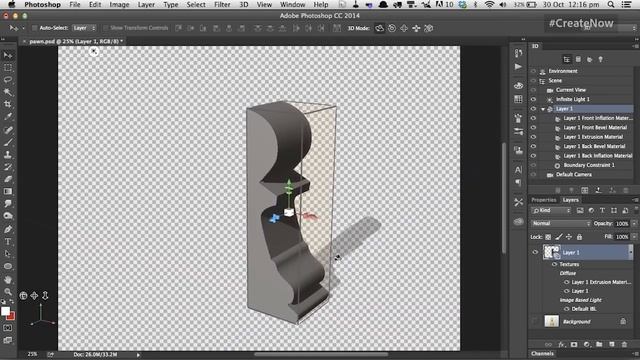Open the Filter menu
Image resolution: width=640 pixels, height=360 pixels.
tap(222, 4)
